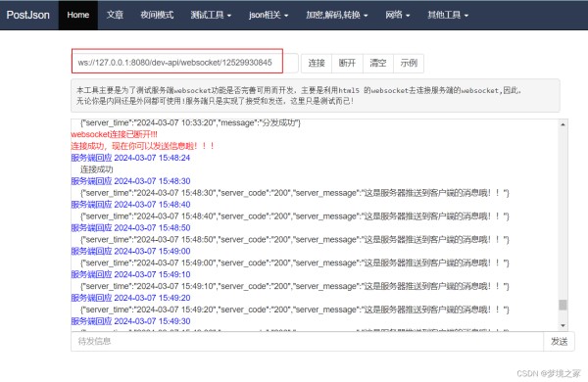Expand the 其他工具 dropdown menu
This screenshot has height=382, width=588.
448,15
